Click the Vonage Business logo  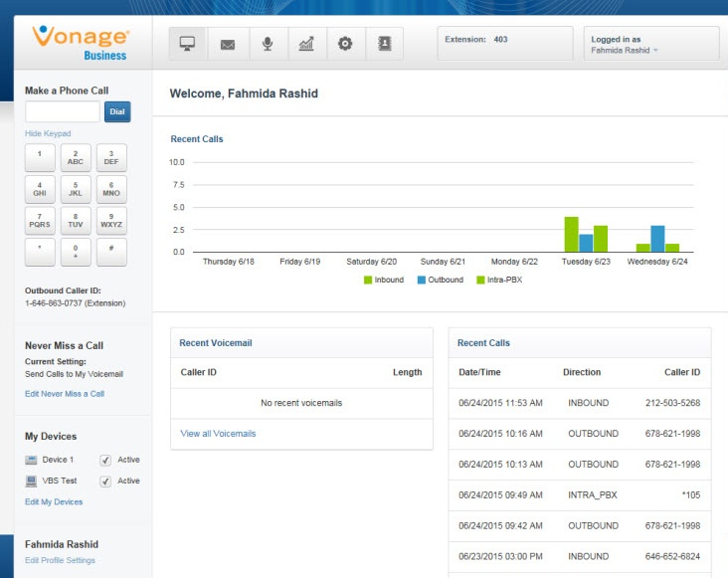coord(83,42)
